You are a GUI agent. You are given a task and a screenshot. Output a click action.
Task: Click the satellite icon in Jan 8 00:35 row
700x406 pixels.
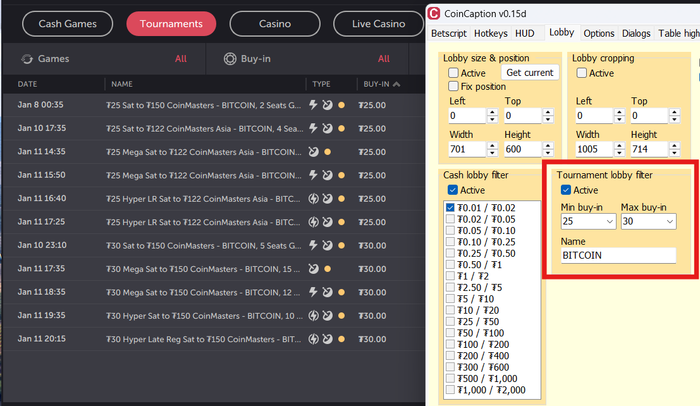tap(328, 105)
